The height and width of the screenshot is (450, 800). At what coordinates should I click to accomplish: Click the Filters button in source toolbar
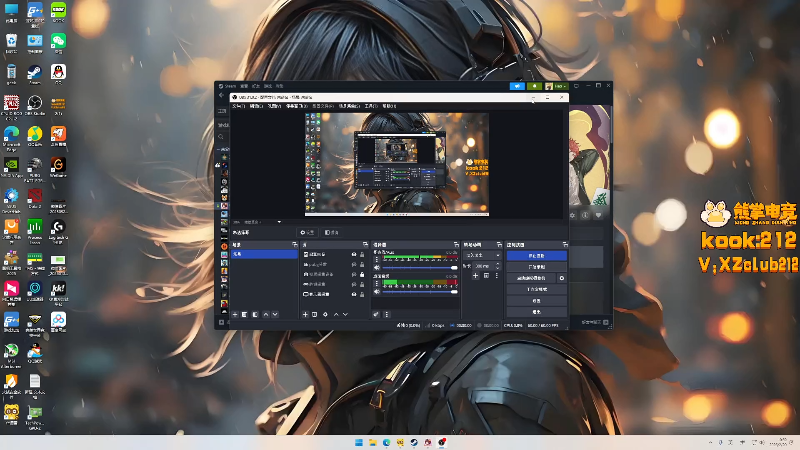pyautogui.click(x=332, y=233)
